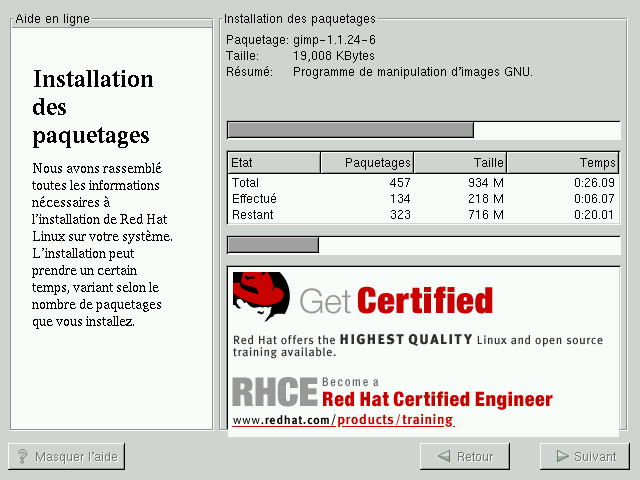
Task: Click the grey RHCE logo in the banner
Action: (x=274, y=390)
